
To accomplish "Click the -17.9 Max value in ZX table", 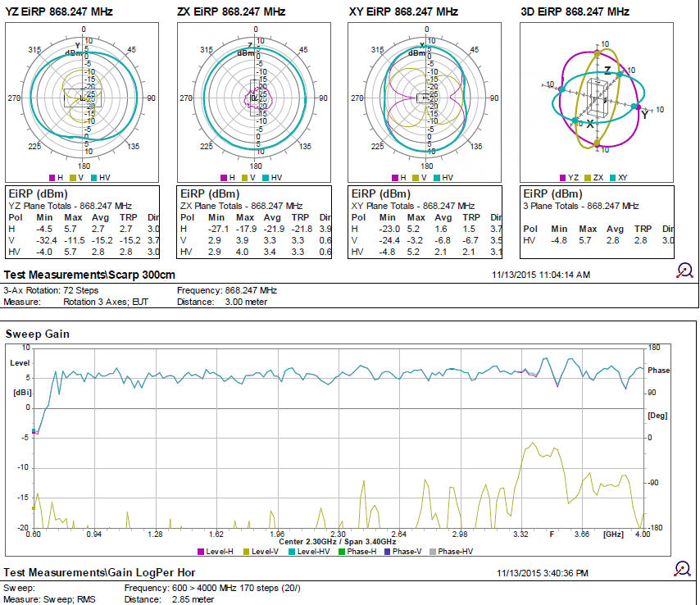I will point(246,229).
